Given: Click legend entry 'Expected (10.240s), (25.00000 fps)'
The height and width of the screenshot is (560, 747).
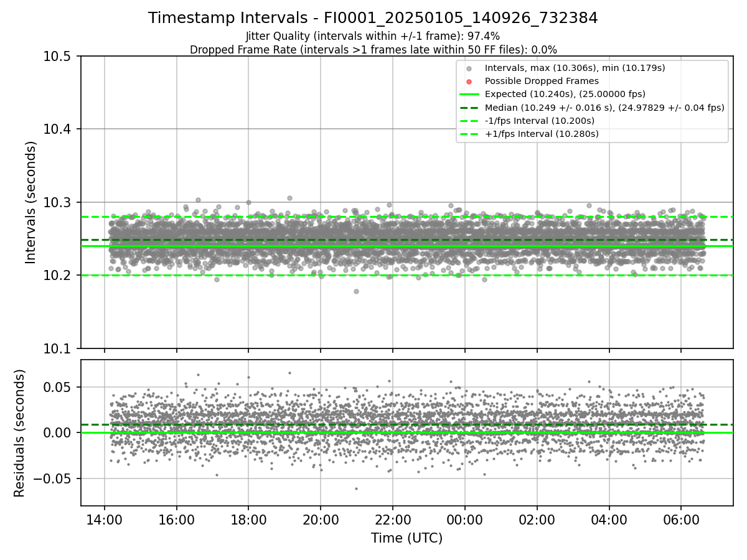Looking at the screenshot, I should (565, 94).
